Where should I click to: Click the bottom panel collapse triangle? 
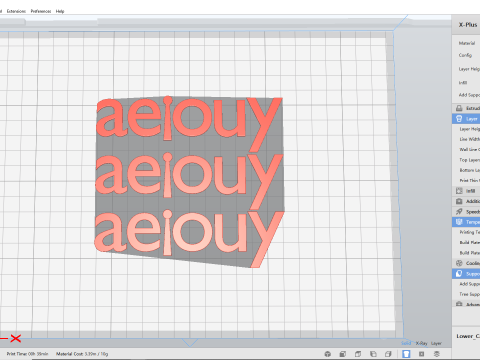point(190,342)
